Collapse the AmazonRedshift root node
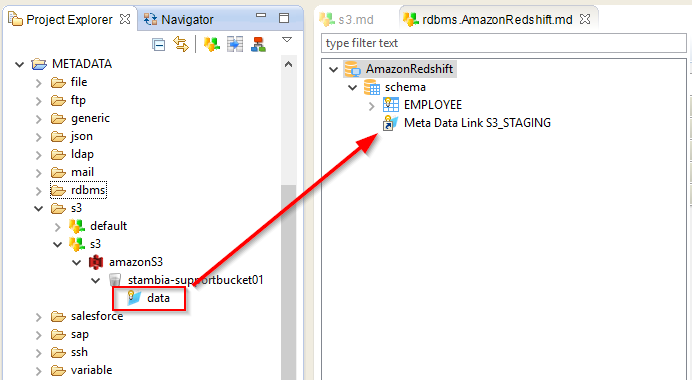The image size is (692, 380). pos(334,70)
